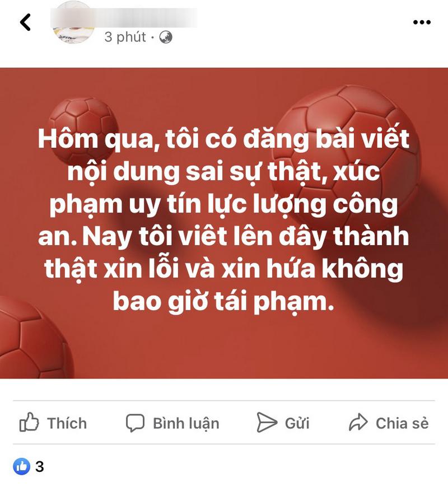Like the post with Thích label

[67, 423]
